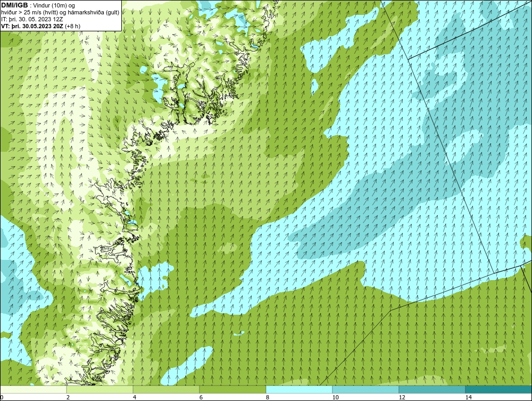Image resolution: width=532 pixels, height=401 pixels.
Task: Click the 0–2 m/s palest legend swatch
Action: [x=33, y=389]
